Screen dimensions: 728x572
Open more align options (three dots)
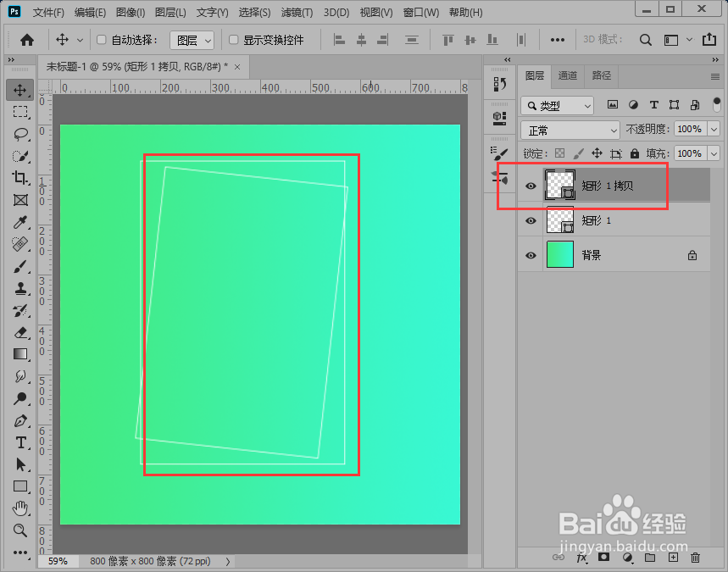557,40
